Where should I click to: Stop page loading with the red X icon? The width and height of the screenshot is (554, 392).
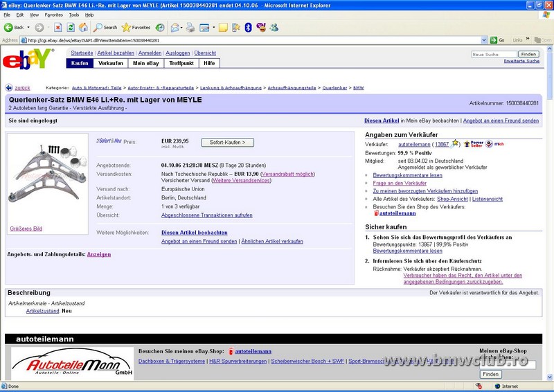click(x=58, y=28)
